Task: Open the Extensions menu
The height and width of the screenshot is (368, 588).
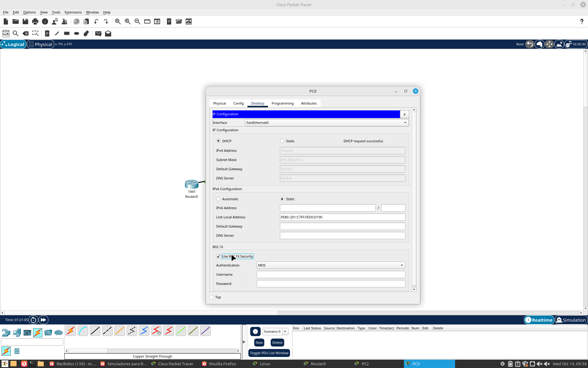Action: 73,12
